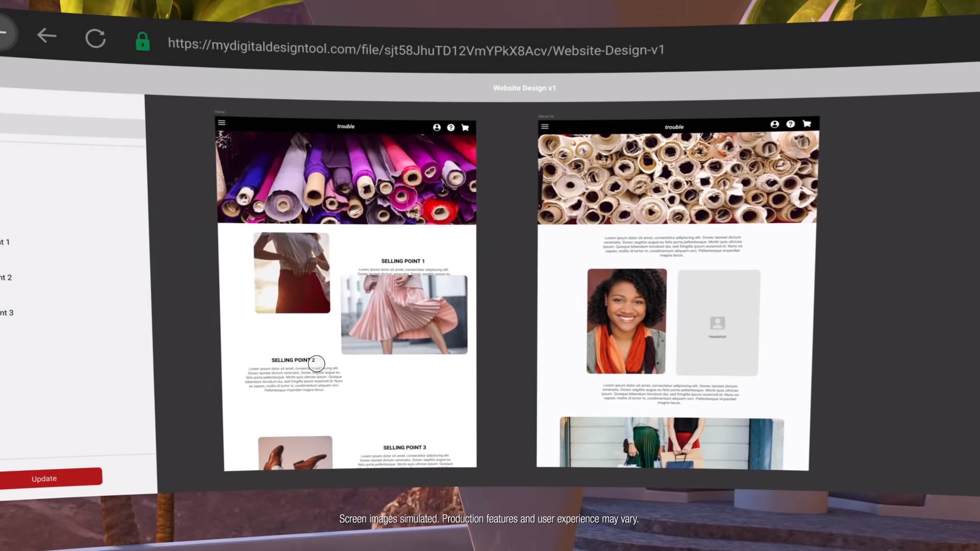This screenshot has width=980, height=551.
Task: Select the Headshot placeholder image
Action: [718, 323]
